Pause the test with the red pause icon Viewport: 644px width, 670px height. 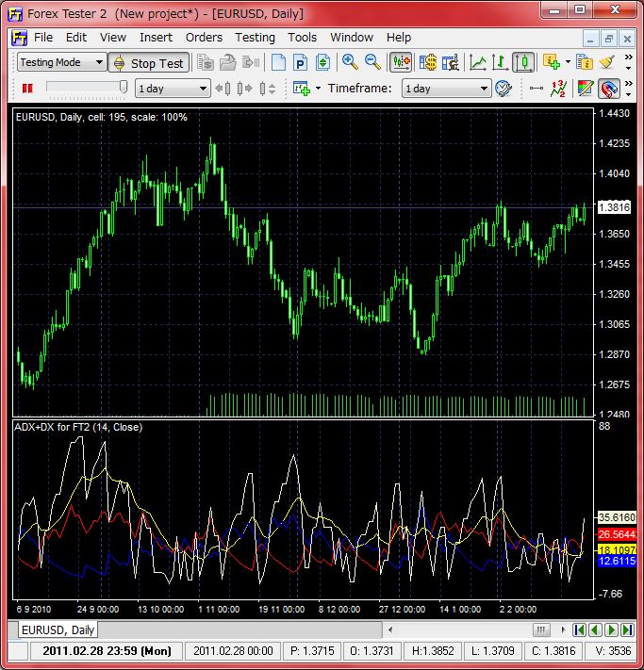pos(27,89)
